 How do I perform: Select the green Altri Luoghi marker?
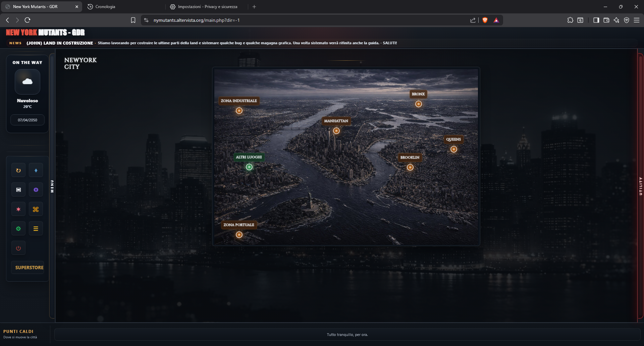click(249, 167)
